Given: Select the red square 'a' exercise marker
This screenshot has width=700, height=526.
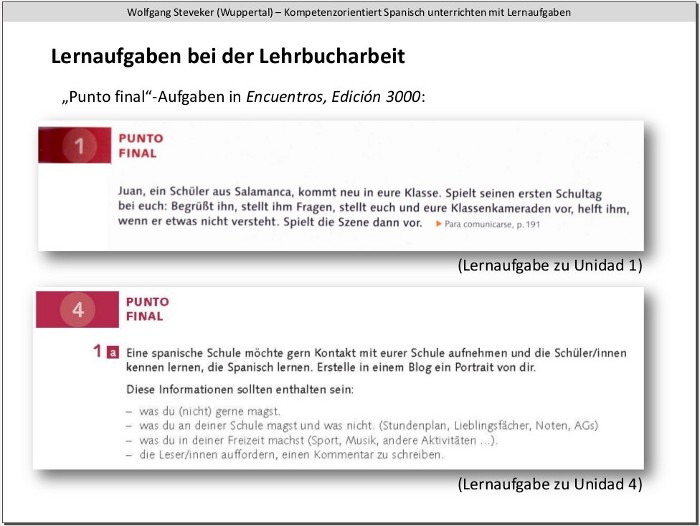Looking at the screenshot, I should coord(113,353).
